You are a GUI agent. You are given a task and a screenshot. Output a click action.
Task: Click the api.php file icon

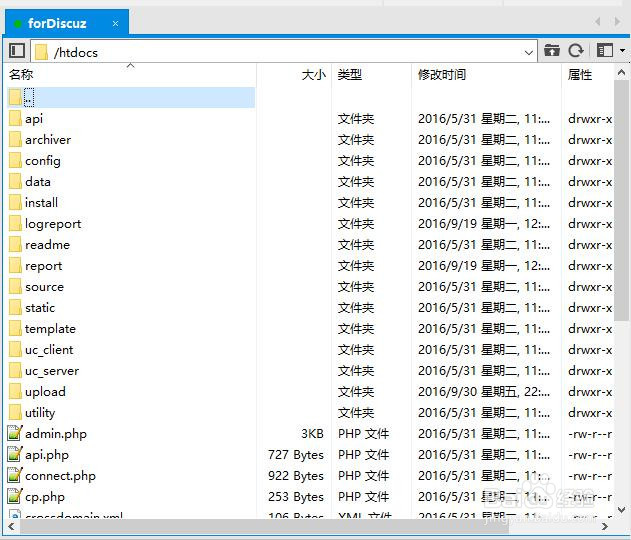pos(15,454)
